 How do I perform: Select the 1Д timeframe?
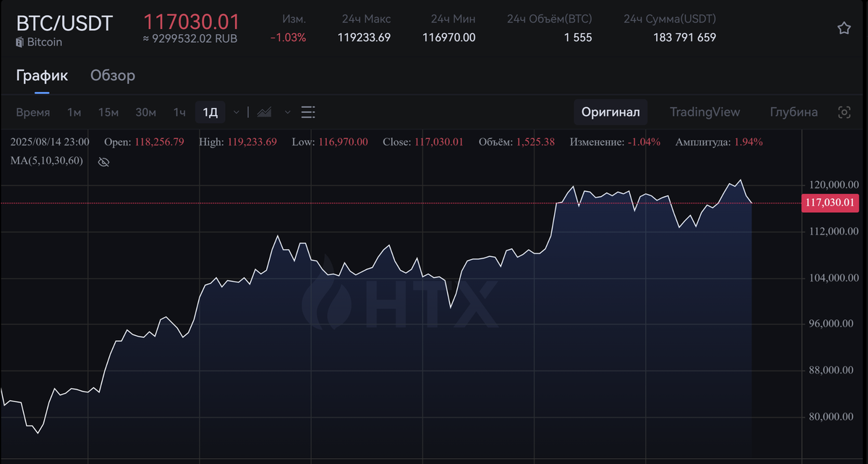(x=210, y=112)
